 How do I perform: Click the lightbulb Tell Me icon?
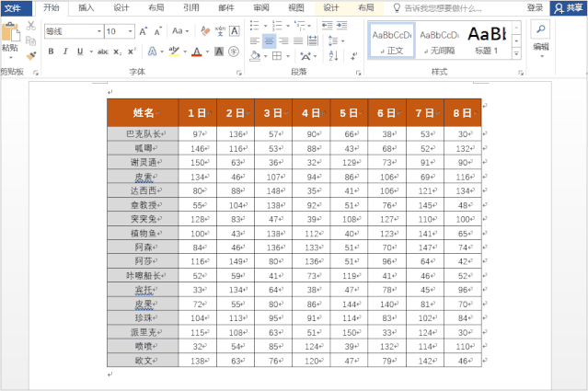click(397, 8)
